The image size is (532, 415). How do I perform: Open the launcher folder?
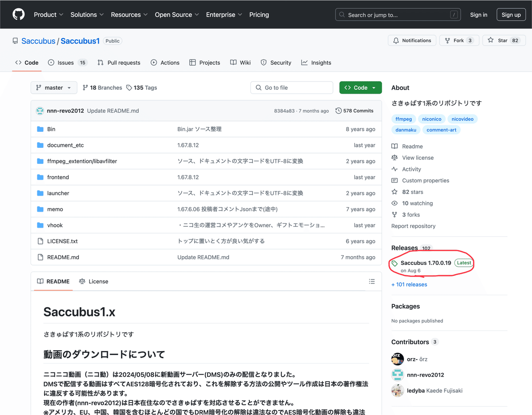(58, 193)
